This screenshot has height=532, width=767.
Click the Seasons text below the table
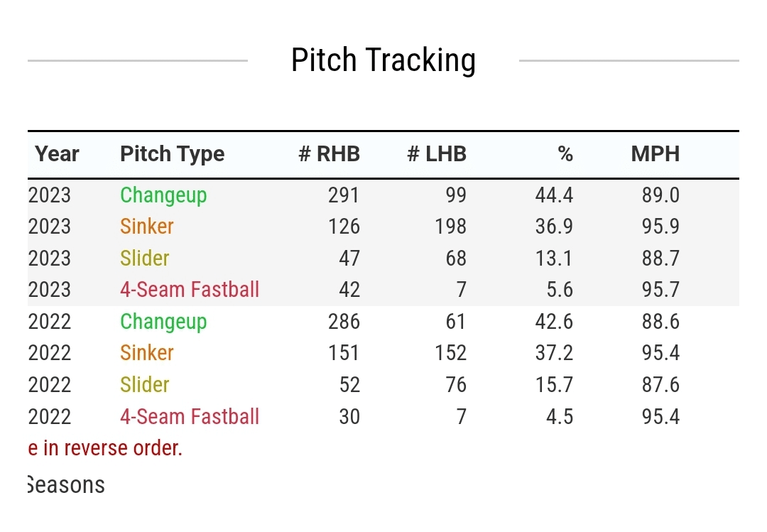[x=65, y=485]
